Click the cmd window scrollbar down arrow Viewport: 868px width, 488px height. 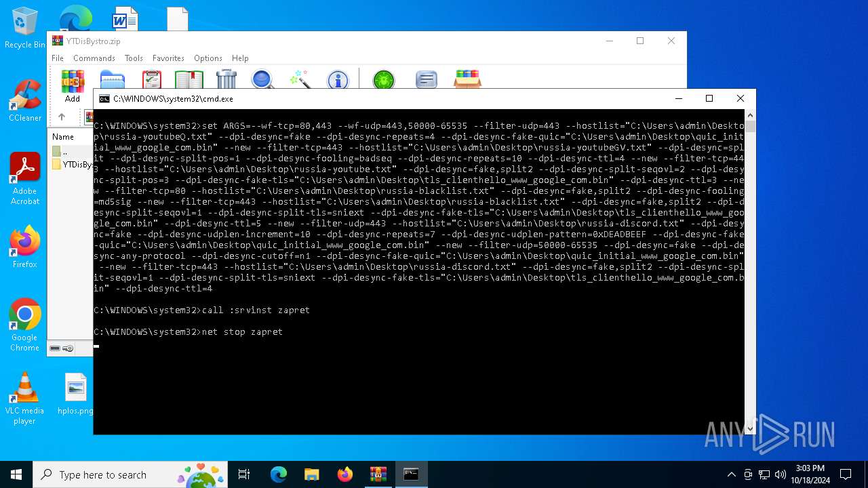point(750,429)
